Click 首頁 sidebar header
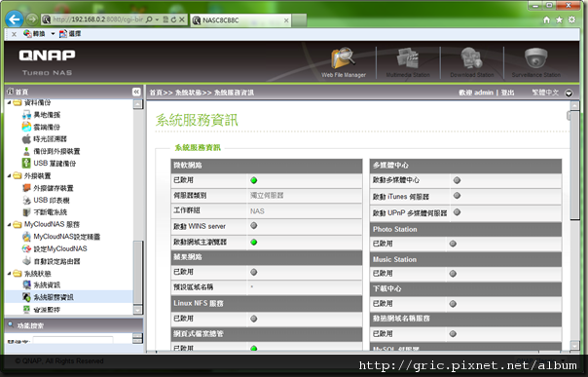 coord(18,92)
